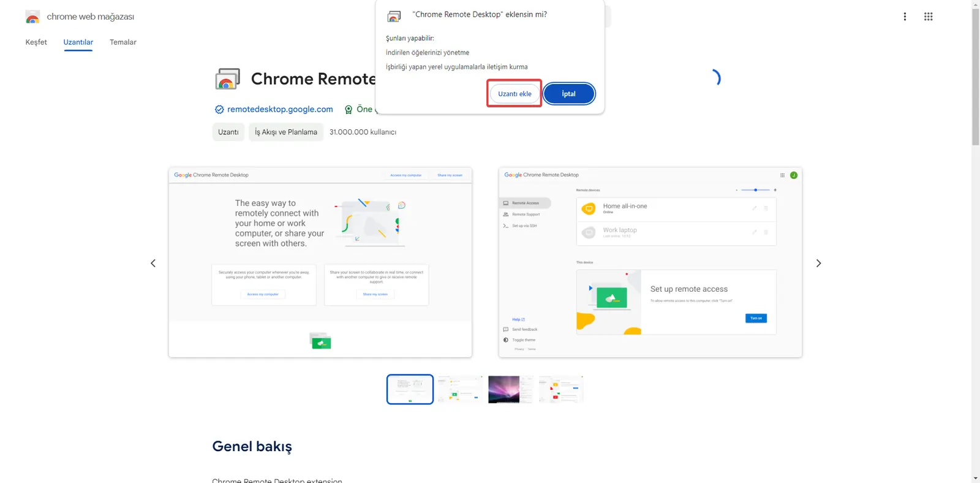Click the Chrome Remote Desktop extension icon

pos(227,79)
